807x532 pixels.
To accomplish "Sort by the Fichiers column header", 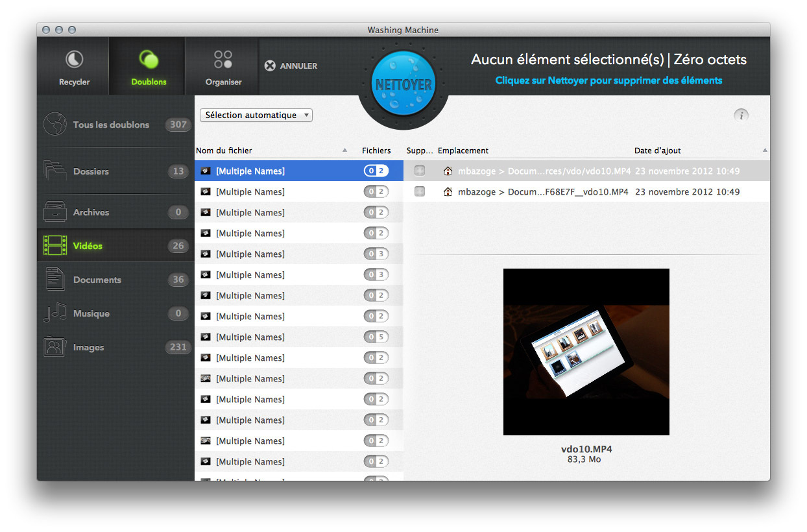I will [x=376, y=151].
